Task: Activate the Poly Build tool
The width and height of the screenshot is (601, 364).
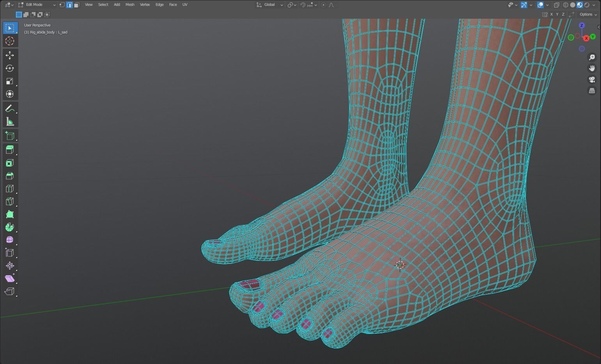Action: coord(10,214)
